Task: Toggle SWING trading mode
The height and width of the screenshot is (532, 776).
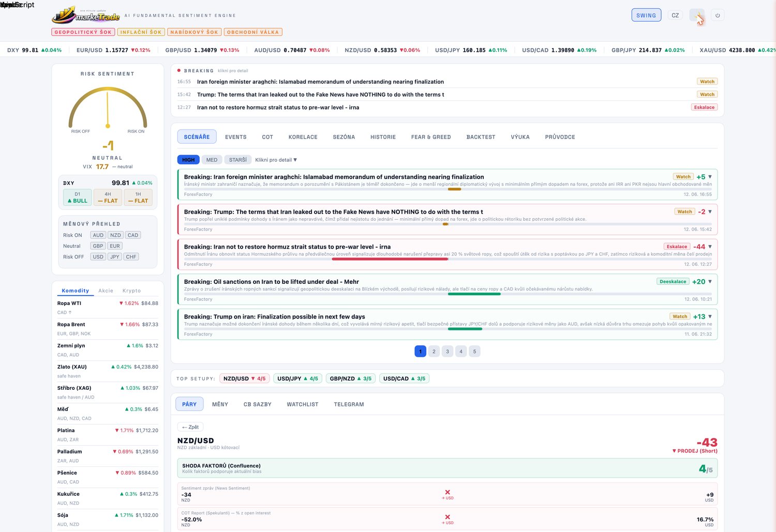Action: click(646, 15)
